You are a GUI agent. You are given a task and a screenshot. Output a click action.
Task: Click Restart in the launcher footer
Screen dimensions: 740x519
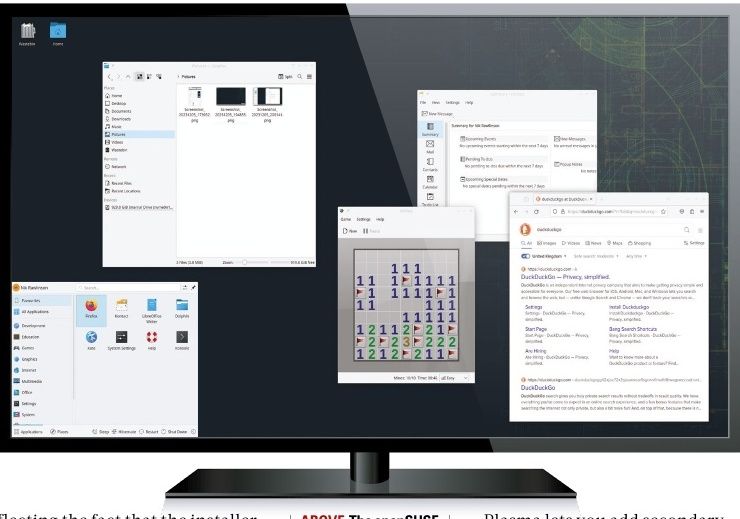click(x=149, y=432)
